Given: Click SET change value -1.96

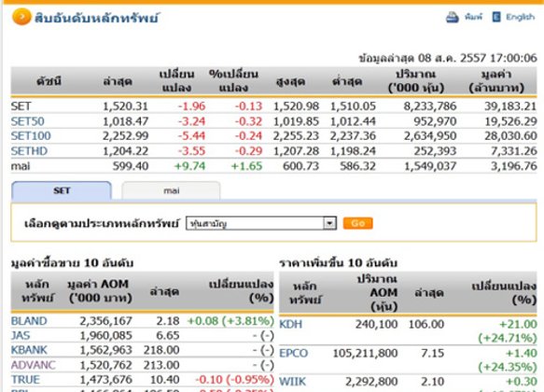Looking at the screenshot, I should tap(191, 106).
